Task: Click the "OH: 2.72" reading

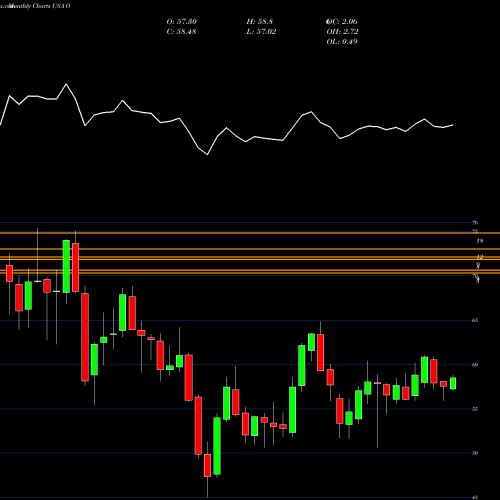Action: point(342,32)
